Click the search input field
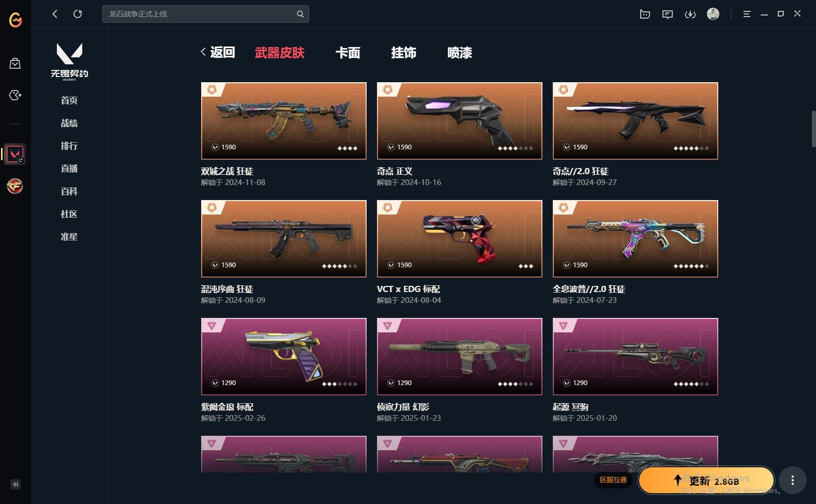The height and width of the screenshot is (504, 816). [205, 14]
